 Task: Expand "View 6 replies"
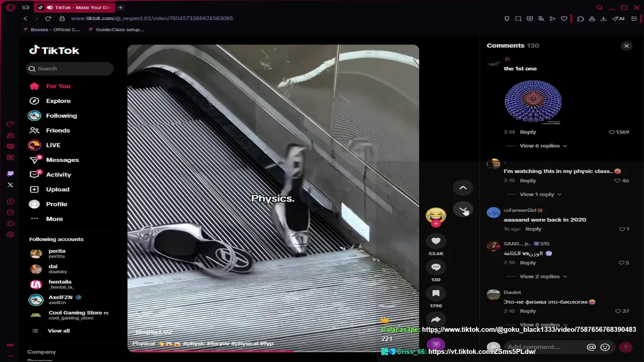[543, 146]
